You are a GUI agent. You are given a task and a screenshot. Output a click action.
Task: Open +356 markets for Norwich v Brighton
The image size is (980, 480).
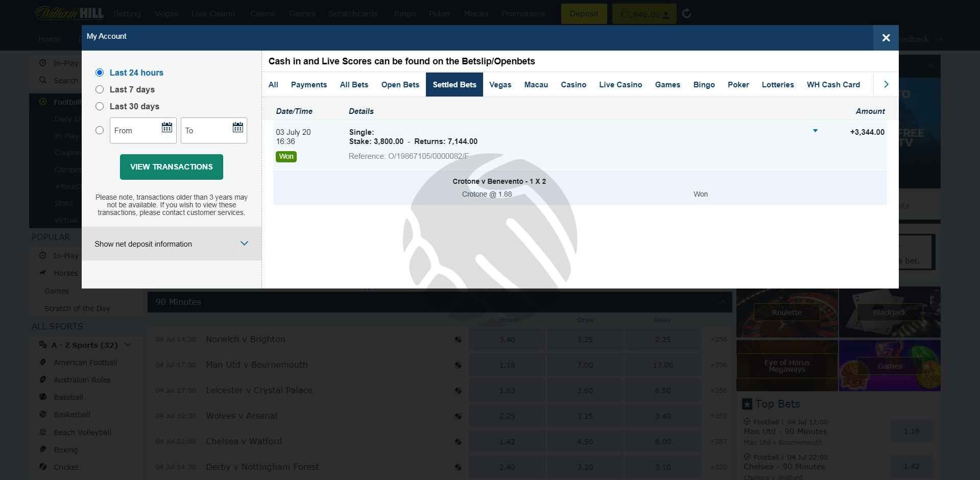pos(718,339)
